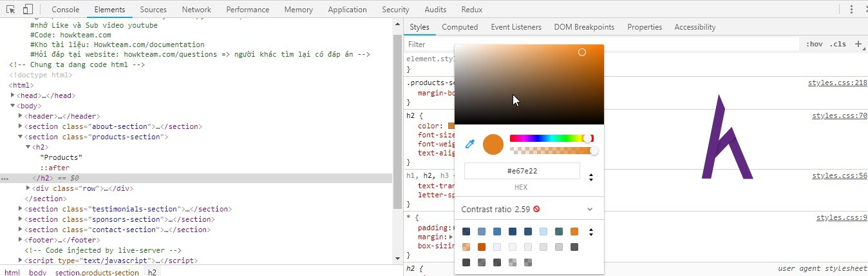
Task: Select the "Products" text node
Action: tap(61, 157)
